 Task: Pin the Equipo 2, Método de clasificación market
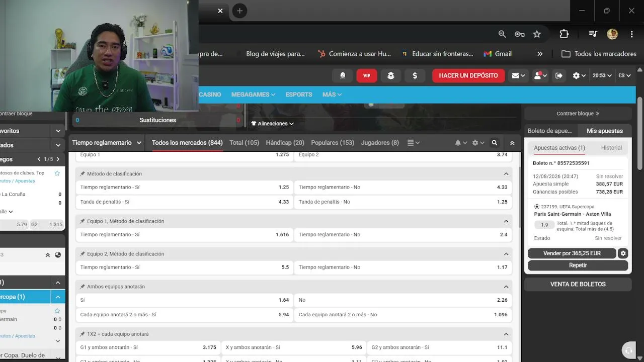pos(83,254)
